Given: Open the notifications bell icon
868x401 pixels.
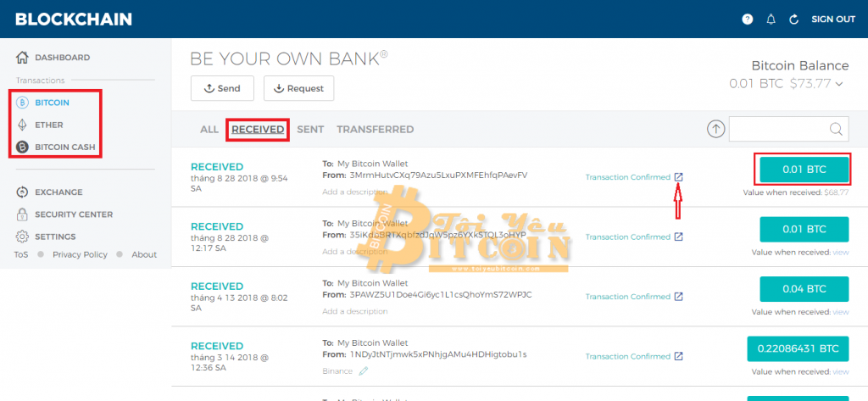Looking at the screenshot, I should pyautogui.click(x=771, y=19).
